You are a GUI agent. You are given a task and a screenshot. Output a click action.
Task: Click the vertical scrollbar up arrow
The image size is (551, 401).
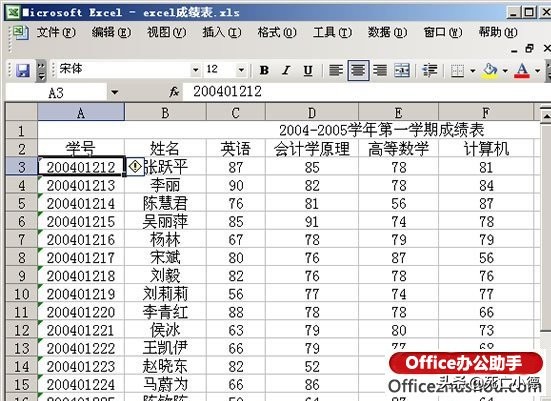tap(546, 115)
